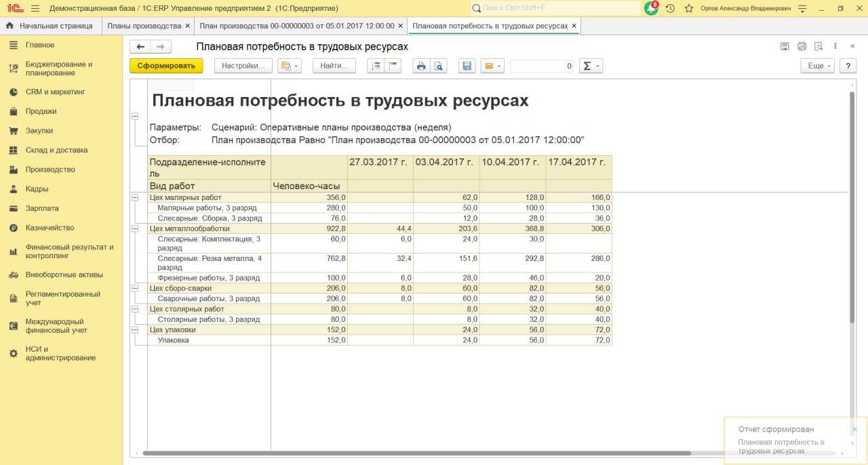868x465 pixels.
Task: Collapse the Цех малярных работ group
Action: coord(134,197)
